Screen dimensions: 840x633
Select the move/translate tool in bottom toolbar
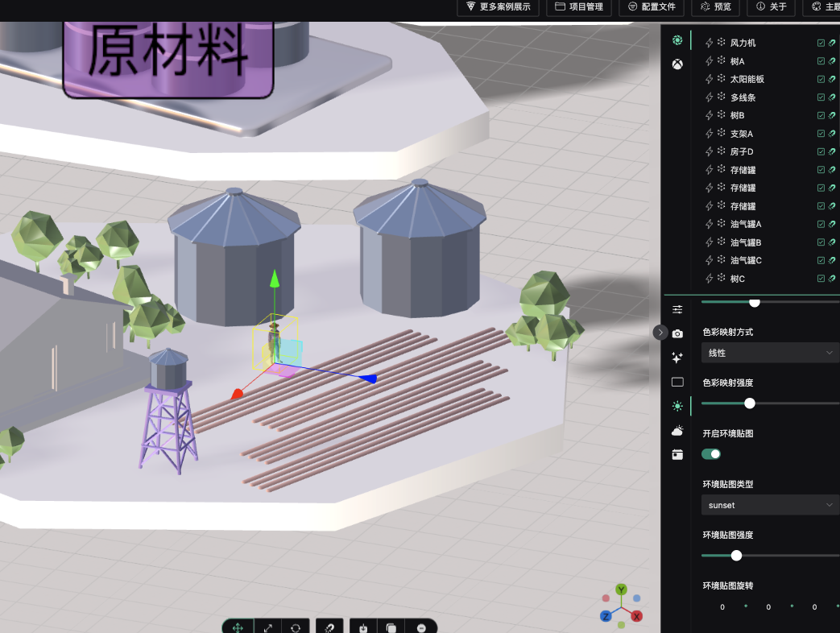click(x=238, y=627)
